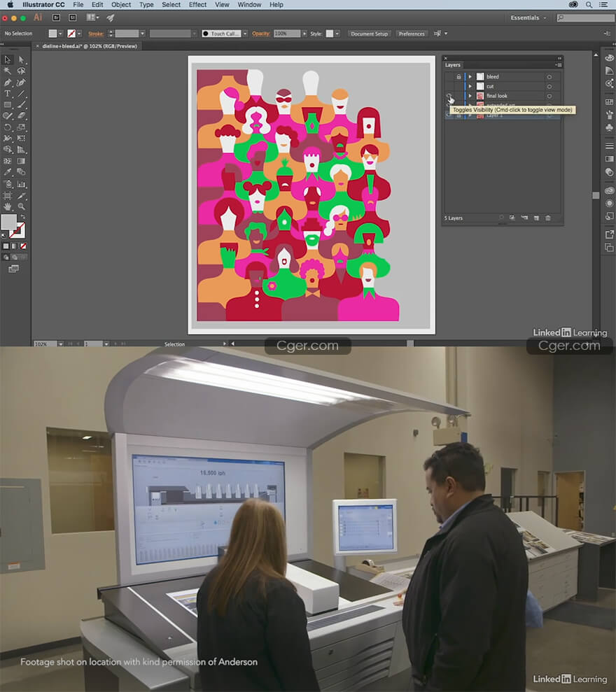Viewport: 616px width, 692px height.
Task: Open Stroke panel lines icon
Action: tap(610, 146)
